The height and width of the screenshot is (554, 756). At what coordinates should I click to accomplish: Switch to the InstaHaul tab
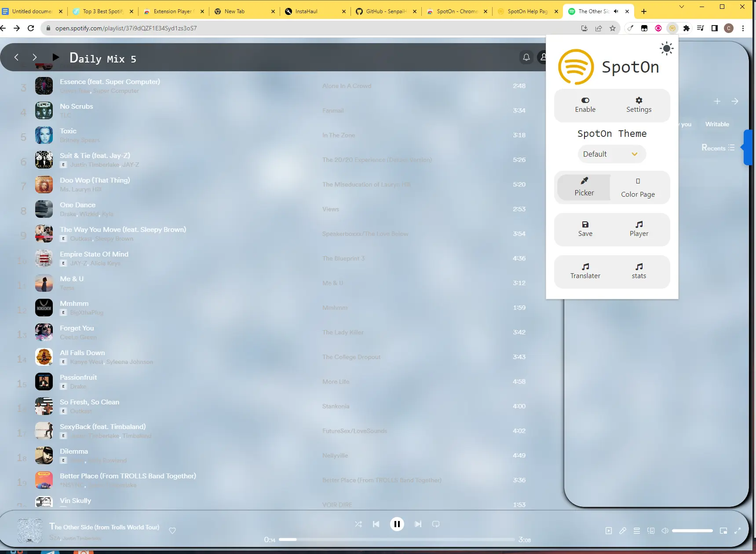(314, 11)
